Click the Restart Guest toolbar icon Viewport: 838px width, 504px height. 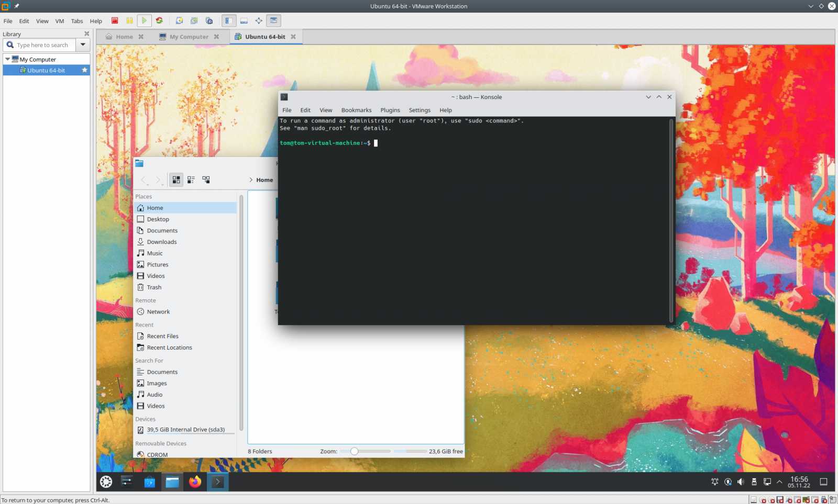pyautogui.click(x=159, y=21)
